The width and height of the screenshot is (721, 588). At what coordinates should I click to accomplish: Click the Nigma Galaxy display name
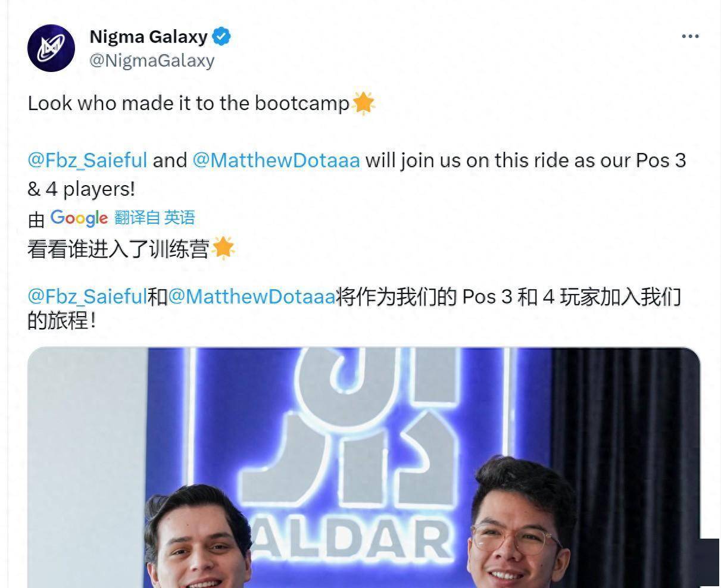[148, 36]
